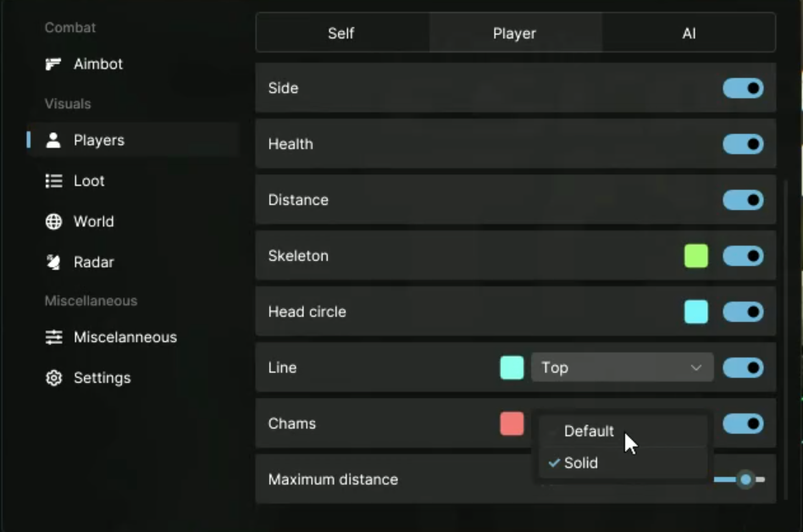Screen dimensions: 803x532
Task: Click the red Chams color swatch
Action: point(512,424)
